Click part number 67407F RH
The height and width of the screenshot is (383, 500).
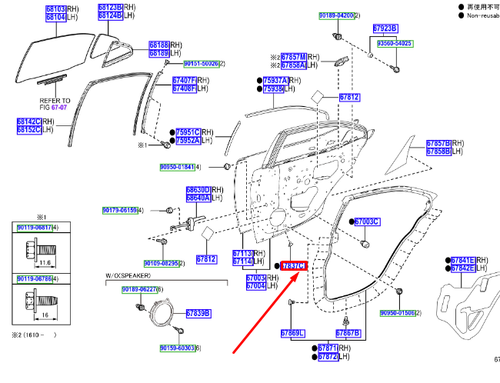184,81
